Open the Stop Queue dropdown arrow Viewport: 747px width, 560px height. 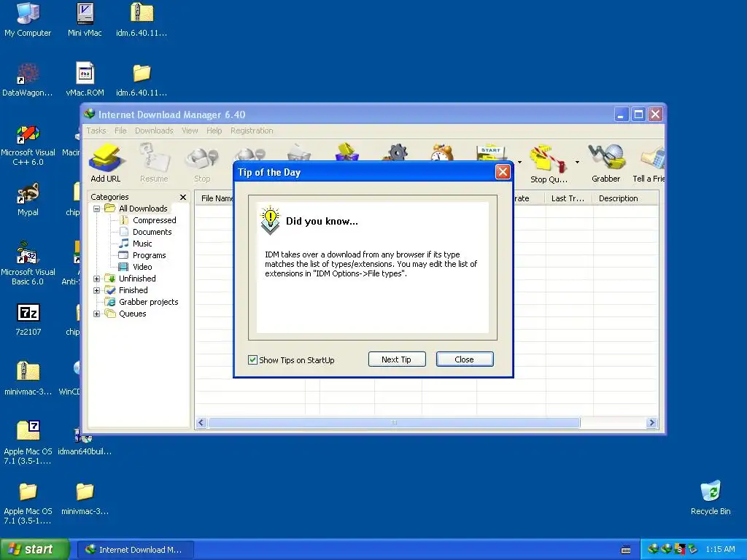577,163
